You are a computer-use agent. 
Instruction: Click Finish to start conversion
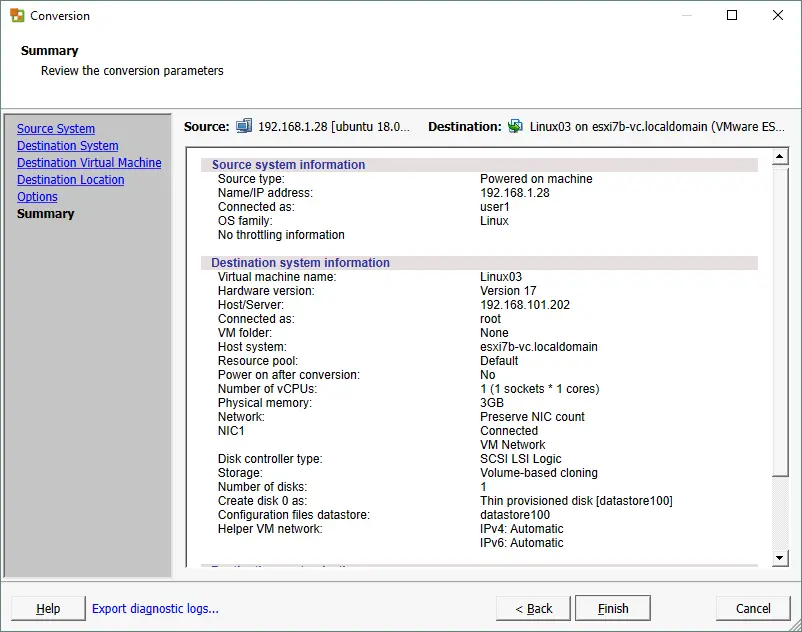pyautogui.click(x=613, y=608)
